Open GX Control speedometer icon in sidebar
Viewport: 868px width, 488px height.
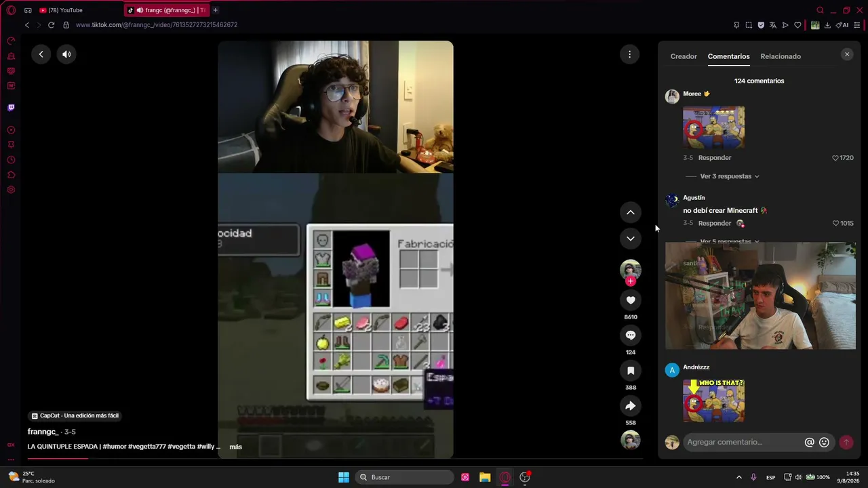pyautogui.click(x=11, y=41)
